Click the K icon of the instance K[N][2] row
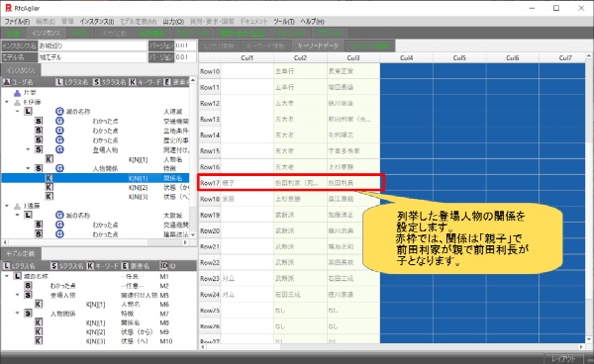This screenshot has height=364, width=594. click(49, 187)
